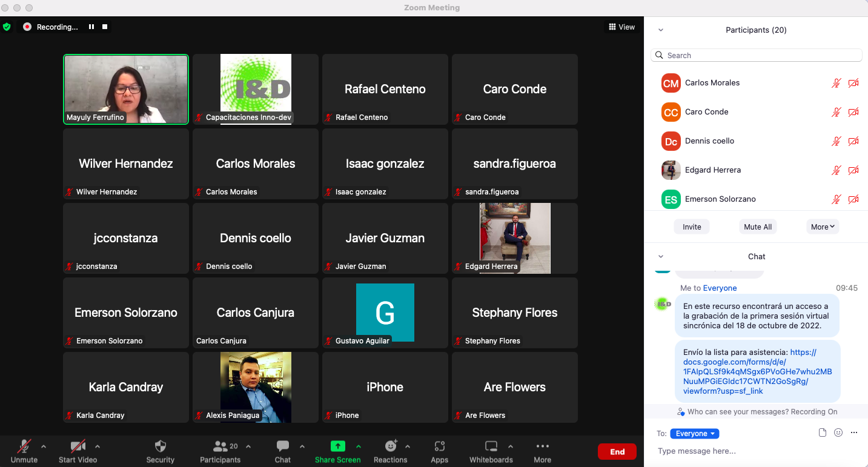Click the search magnifier icon in Participants
The width and height of the screenshot is (868, 467).
tap(659, 55)
